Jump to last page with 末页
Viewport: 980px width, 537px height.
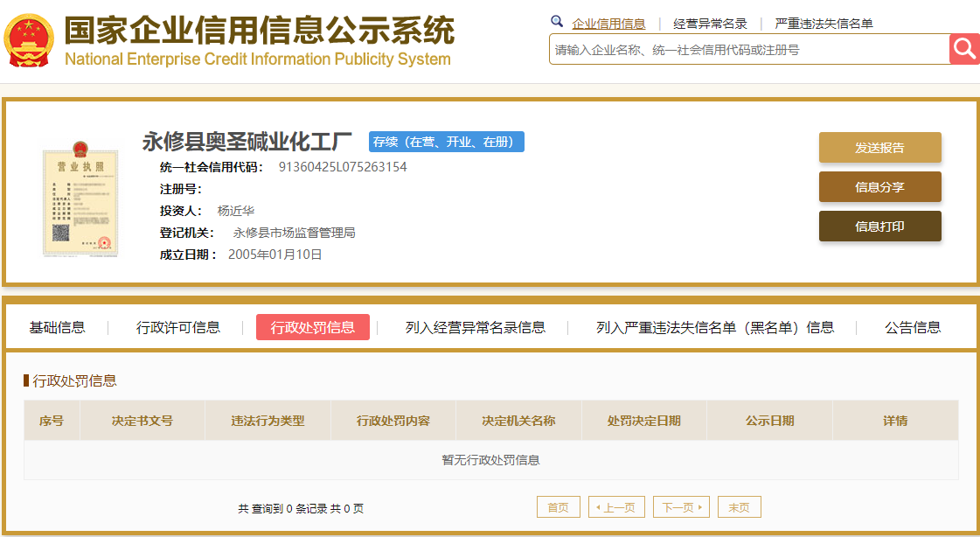pyautogui.click(x=740, y=507)
